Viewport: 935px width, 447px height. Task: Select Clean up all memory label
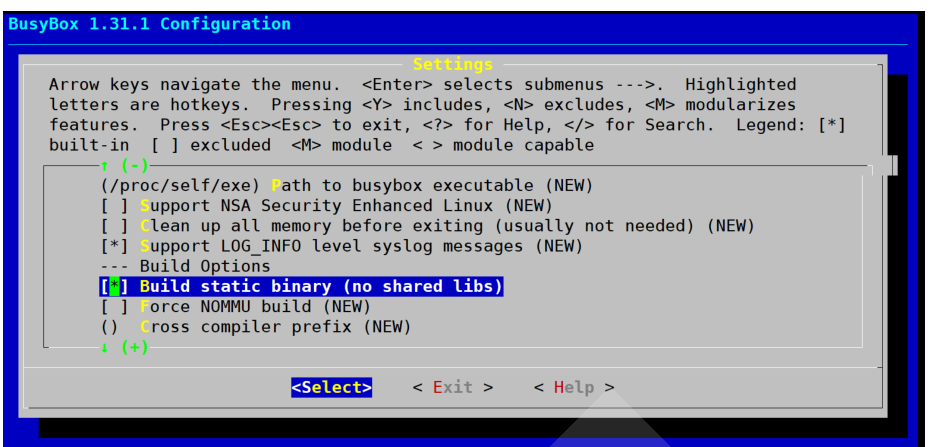click(x=447, y=226)
